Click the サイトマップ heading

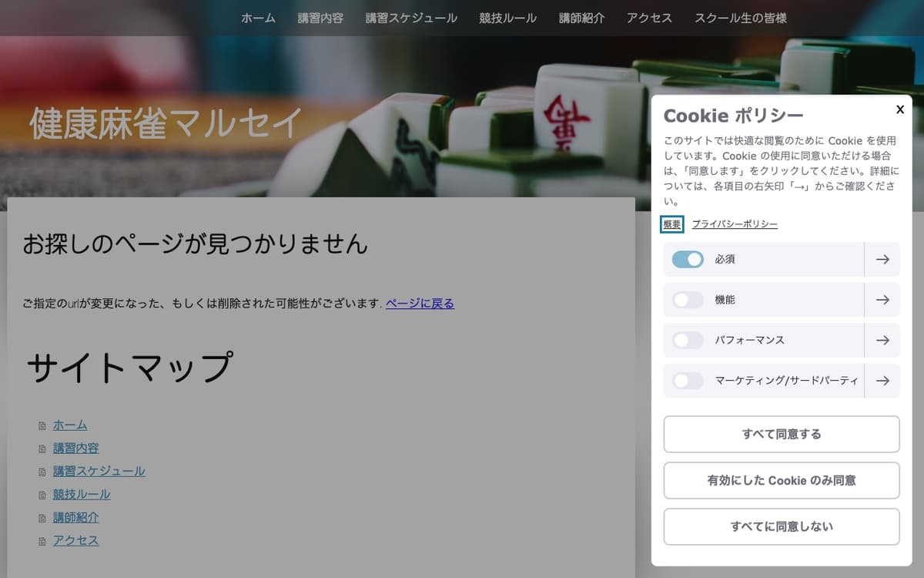click(129, 368)
